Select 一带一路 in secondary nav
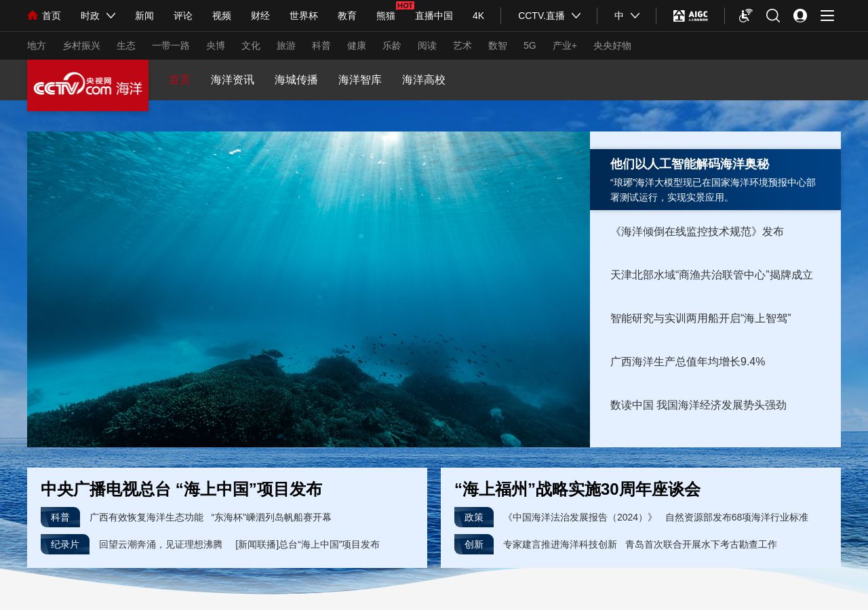The image size is (868, 610). pos(171,45)
